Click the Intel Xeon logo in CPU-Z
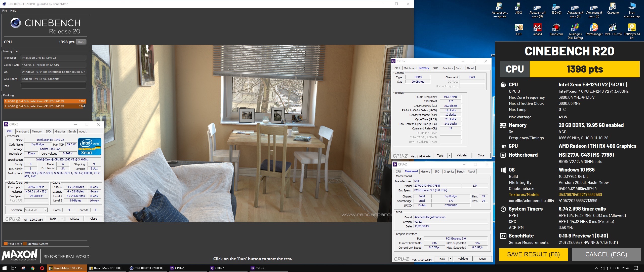The width and height of the screenshot is (644, 272). coord(90,146)
